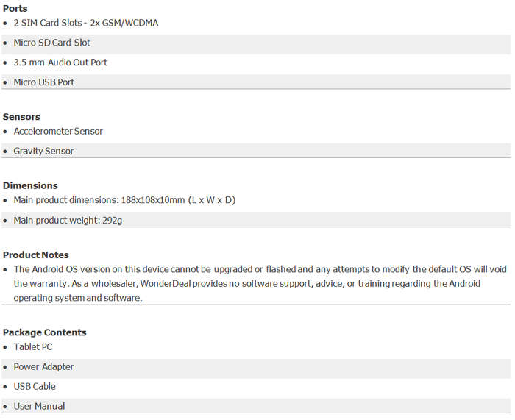
Task: Click the User Manual row
Action: pyautogui.click(x=256, y=406)
